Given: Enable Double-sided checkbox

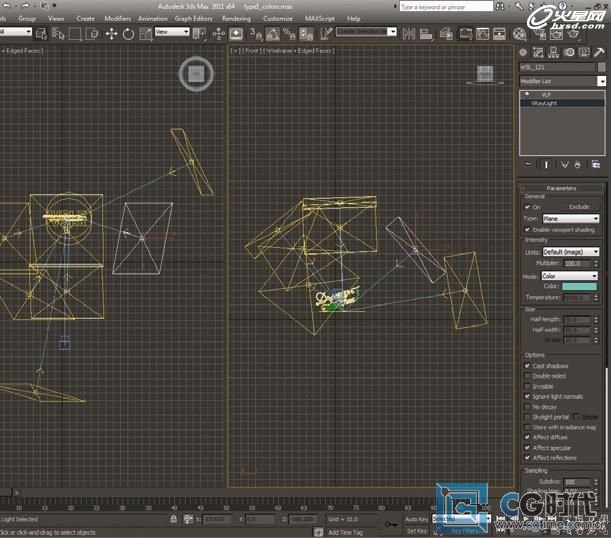Looking at the screenshot, I should click(x=527, y=376).
